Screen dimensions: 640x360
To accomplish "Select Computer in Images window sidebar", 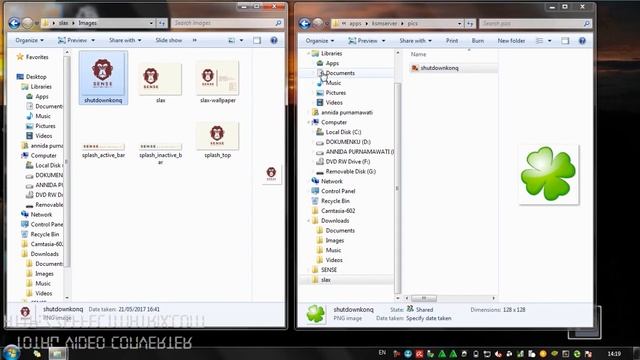I will [39, 156].
